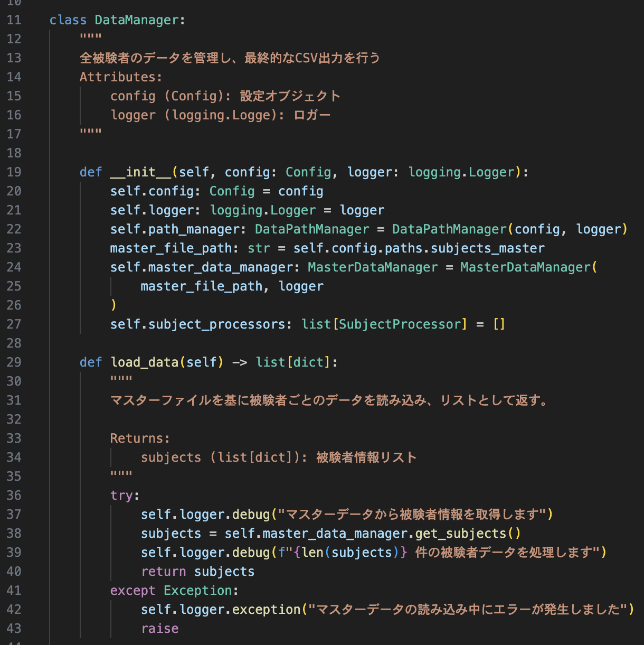Click the string 'マスターデータの読み込み中にエラーが発生しました'
Viewport: 644px width, 645px height.
468,610
